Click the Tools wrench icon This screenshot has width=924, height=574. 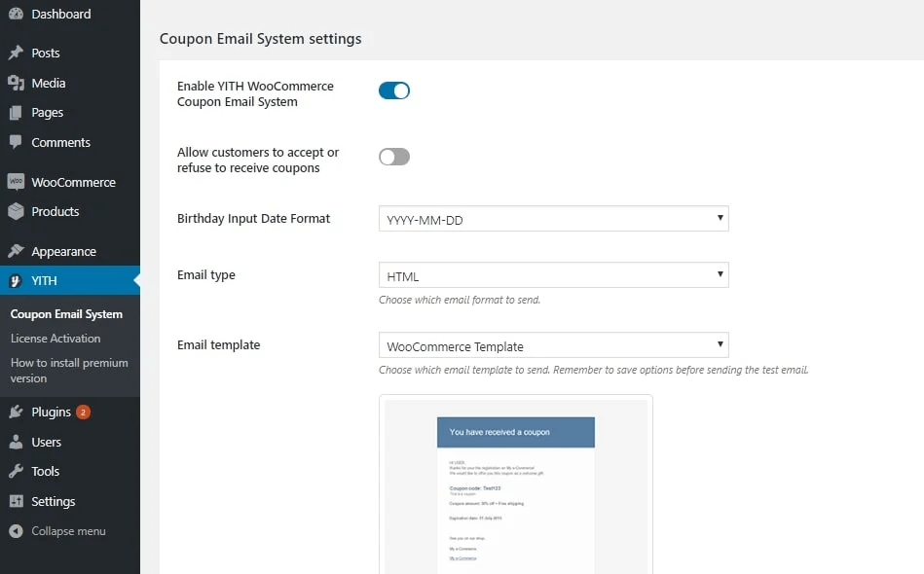pyautogui.click(x=16, y=471)
